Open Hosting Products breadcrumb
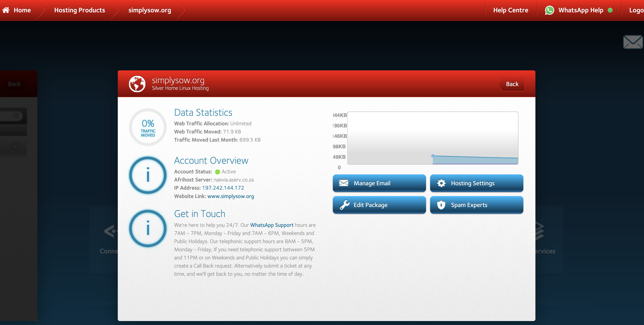Image resolution: width=644 pixels, height=325 pixels. [x=80, y=10]
